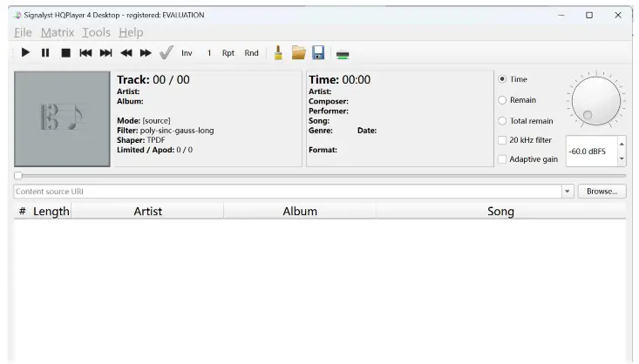Click the [source] mode value
The width and height of the screenshot is (639, 364).
(x=157, y=121)
